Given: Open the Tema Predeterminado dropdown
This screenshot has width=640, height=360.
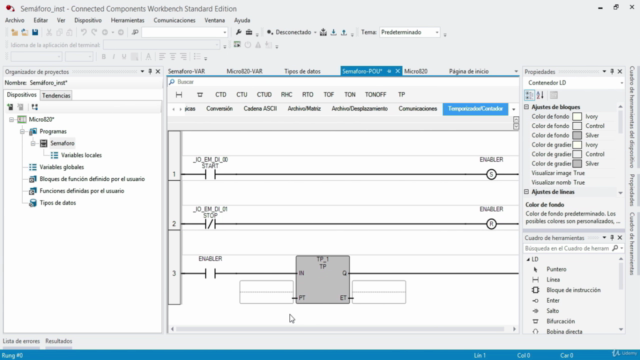Looking at the screenshot, I should pos(437,32).
